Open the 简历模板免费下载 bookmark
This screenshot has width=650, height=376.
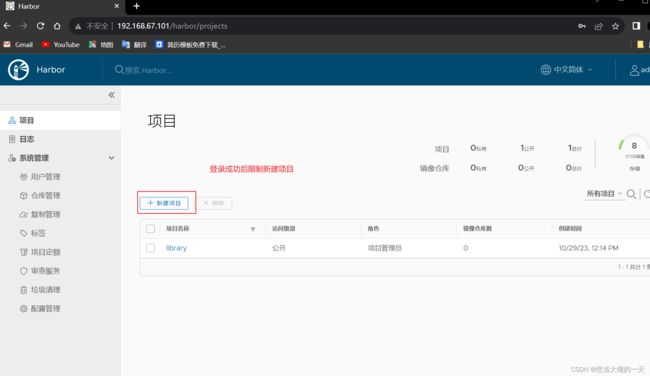(191, 44)
